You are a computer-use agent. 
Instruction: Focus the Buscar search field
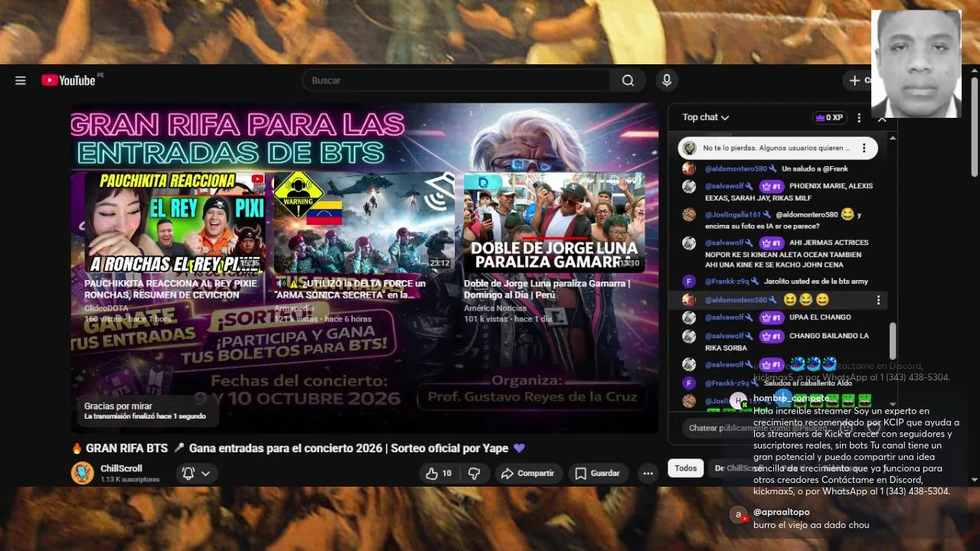point(456,80)
